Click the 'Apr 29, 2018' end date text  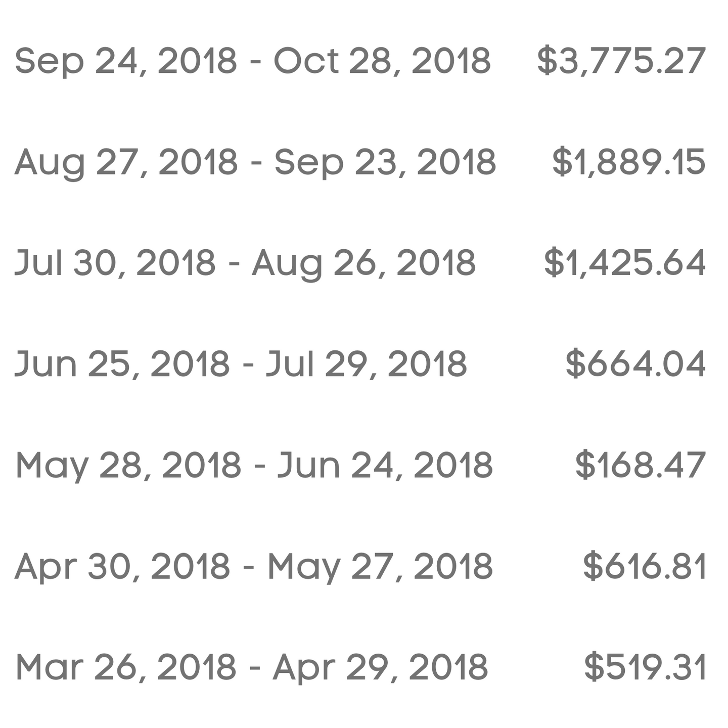pyautogui.click(x=381, y=667)
